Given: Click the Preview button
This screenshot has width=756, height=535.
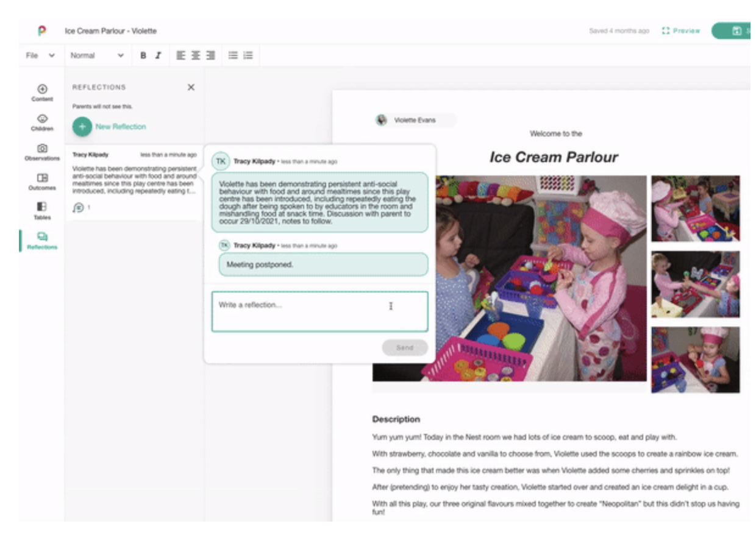Looking at the screenshot, I should click(681, 30).
